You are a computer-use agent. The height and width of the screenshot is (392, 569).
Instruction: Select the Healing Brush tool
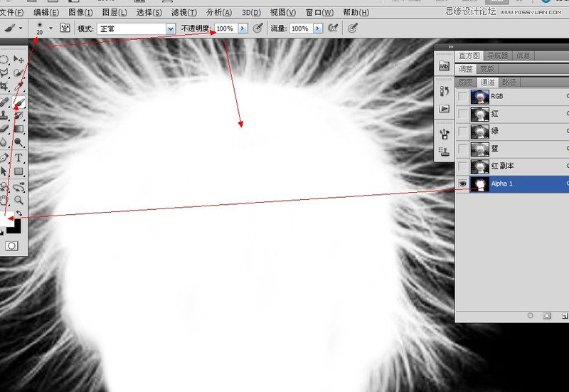click(4, 102)
